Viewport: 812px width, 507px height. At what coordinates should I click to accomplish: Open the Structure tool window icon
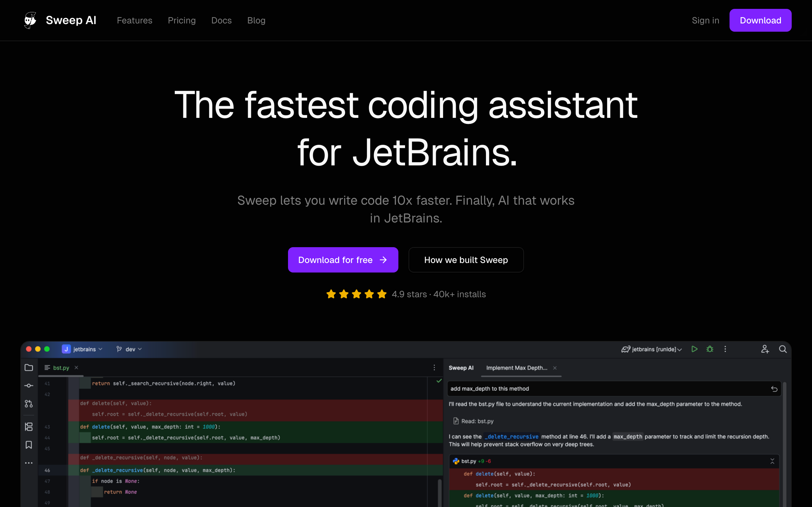pyautogui.click(x=29, y=427)
